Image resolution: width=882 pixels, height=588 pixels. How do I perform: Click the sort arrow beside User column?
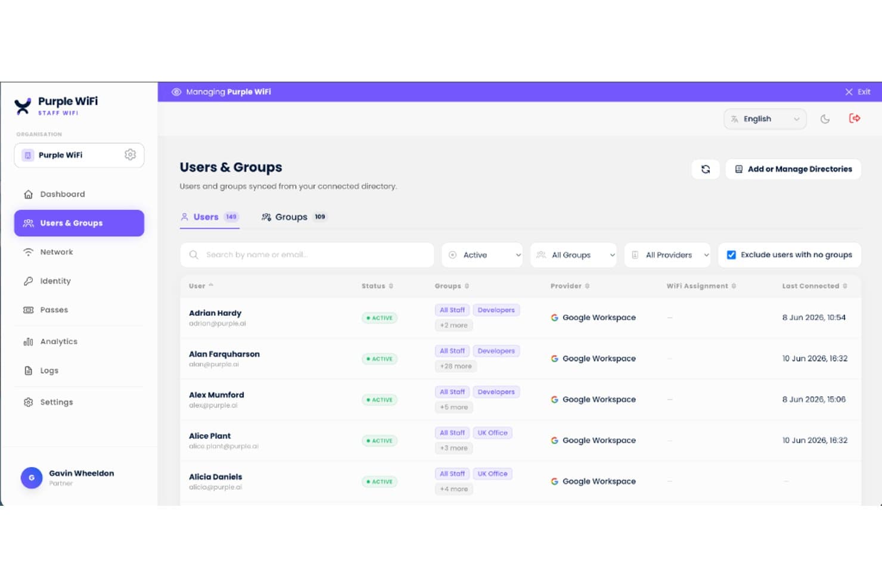coord(211,285)
